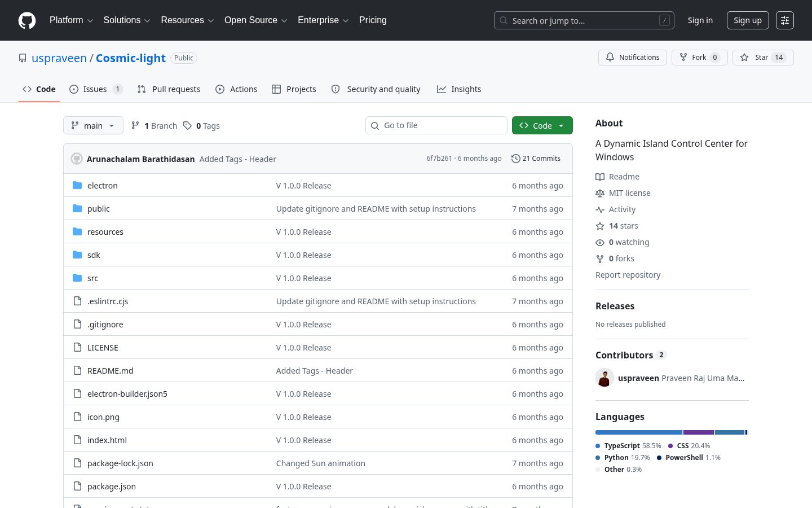The width and height of the screenshot is (812, 508).
Task: Click the commit history clock icon
Action: click(x=515, y=159)
